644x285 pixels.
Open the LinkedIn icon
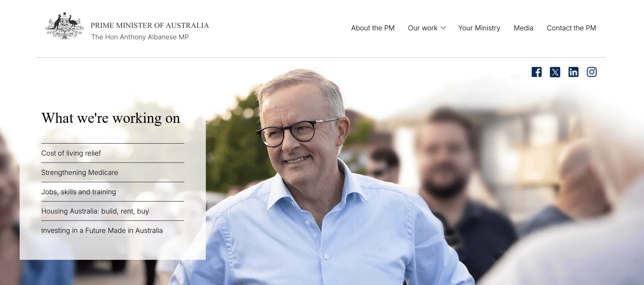click(x=573, y=72)
